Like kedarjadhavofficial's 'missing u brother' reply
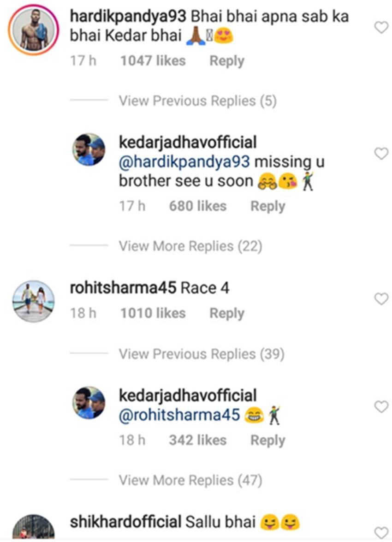The image size is (392, 542). point(381,154)
